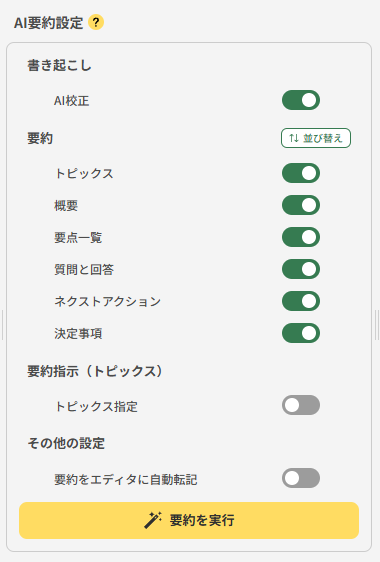Disable the 質問と回答 switch
The image size is (380, 562).
[301, 269]
